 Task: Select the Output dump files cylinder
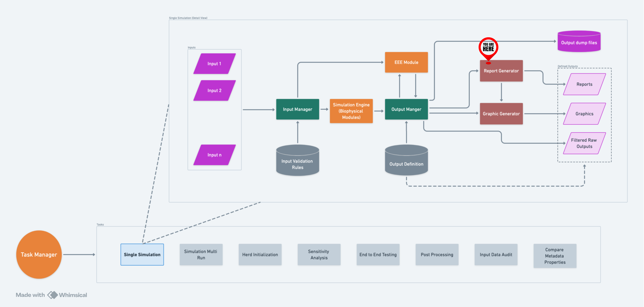[x=579, y=41]
